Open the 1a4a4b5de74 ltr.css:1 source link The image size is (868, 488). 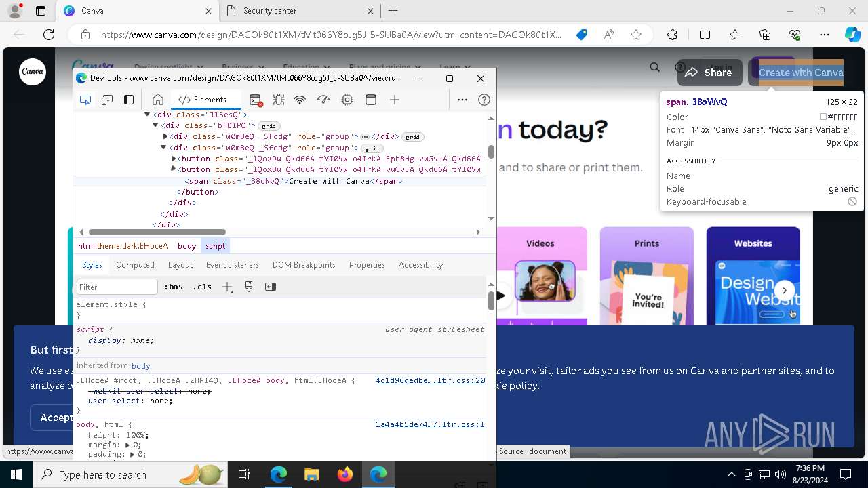point(430,424)
